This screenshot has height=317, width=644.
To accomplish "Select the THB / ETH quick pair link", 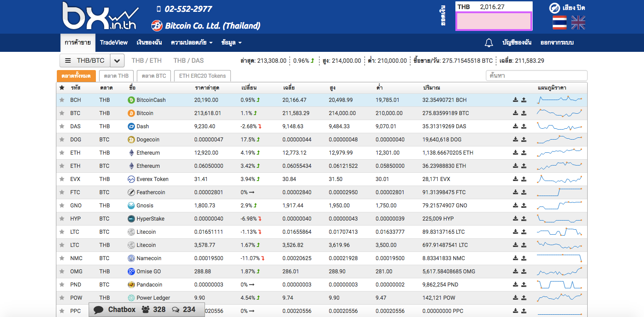I will 147,60.
